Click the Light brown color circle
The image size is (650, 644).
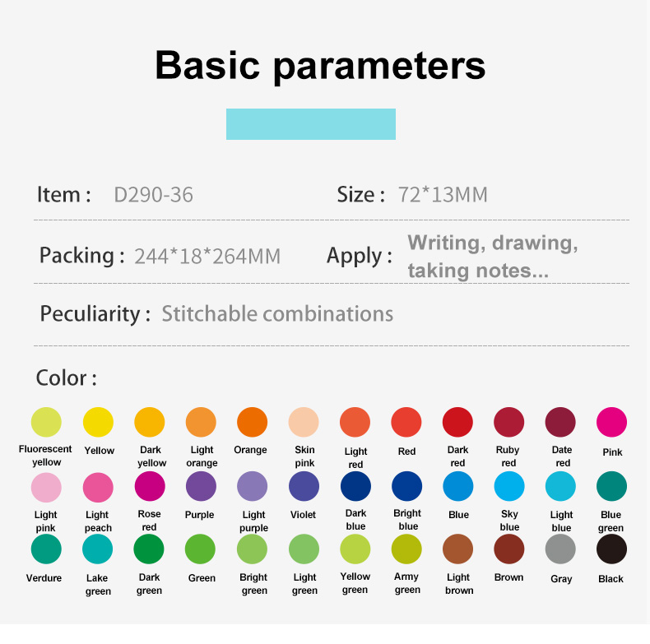(x=457, y=549)
